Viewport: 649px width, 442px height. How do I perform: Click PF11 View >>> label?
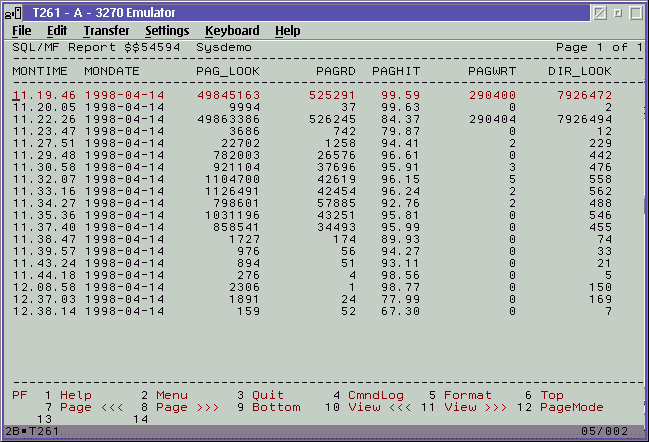[x=476, y=407]
